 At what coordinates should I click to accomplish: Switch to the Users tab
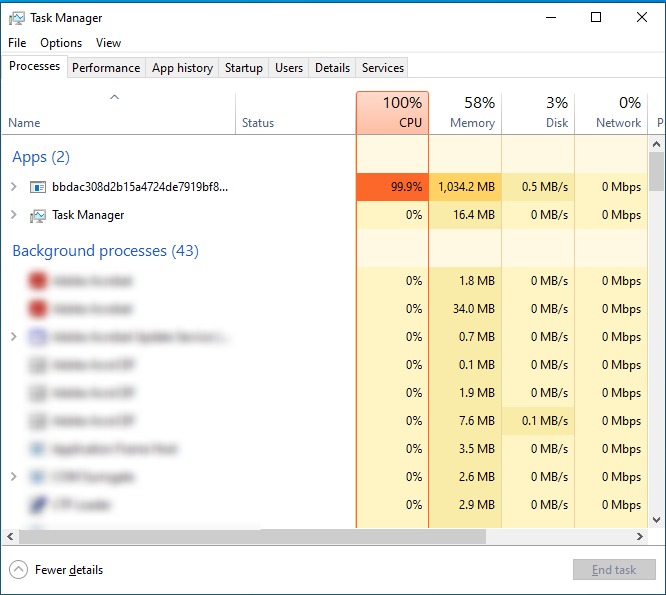289,68
